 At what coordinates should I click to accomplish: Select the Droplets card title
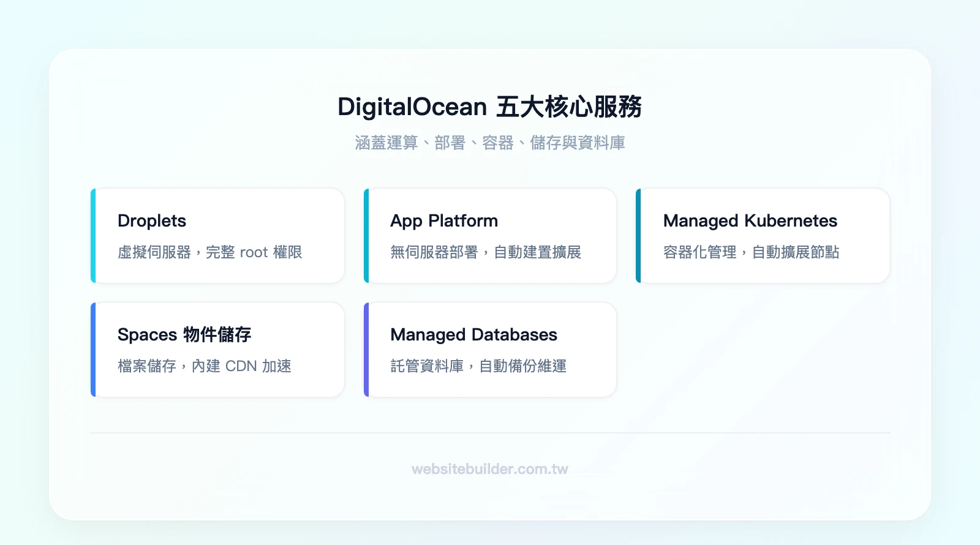click(152, 220)
